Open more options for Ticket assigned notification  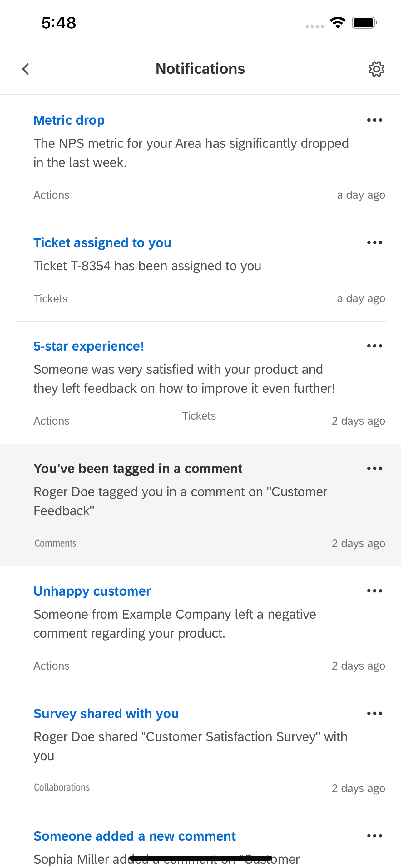click(x=374, y=242)
